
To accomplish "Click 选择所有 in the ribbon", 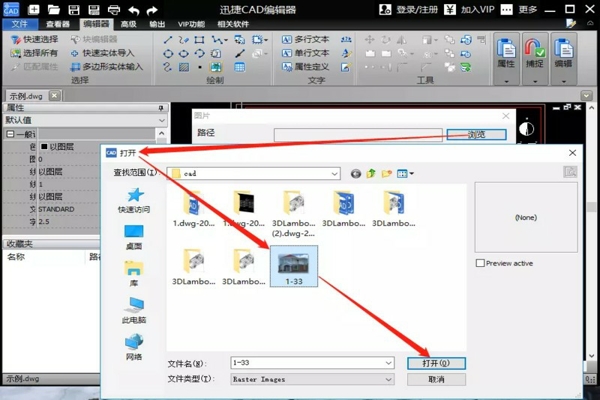I will (x=34, y=53).
